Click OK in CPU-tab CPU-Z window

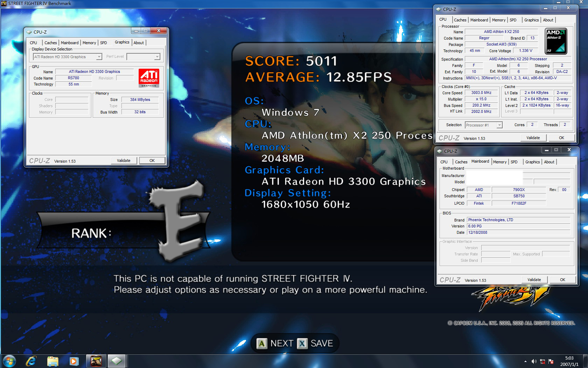click(562, 138)
